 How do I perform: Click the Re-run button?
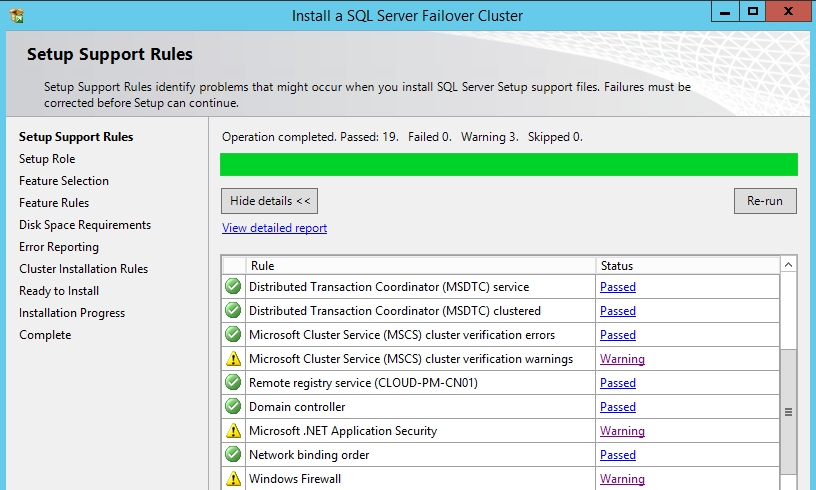tap(765, 201)
